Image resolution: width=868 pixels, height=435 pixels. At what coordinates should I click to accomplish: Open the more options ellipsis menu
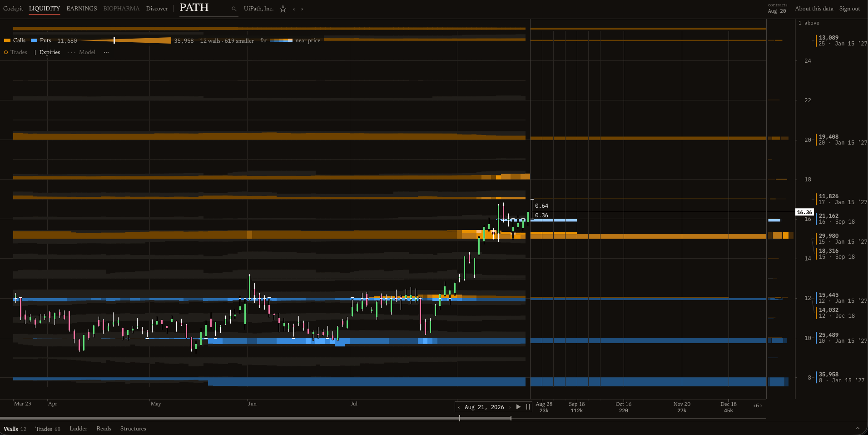coord(106,52)
